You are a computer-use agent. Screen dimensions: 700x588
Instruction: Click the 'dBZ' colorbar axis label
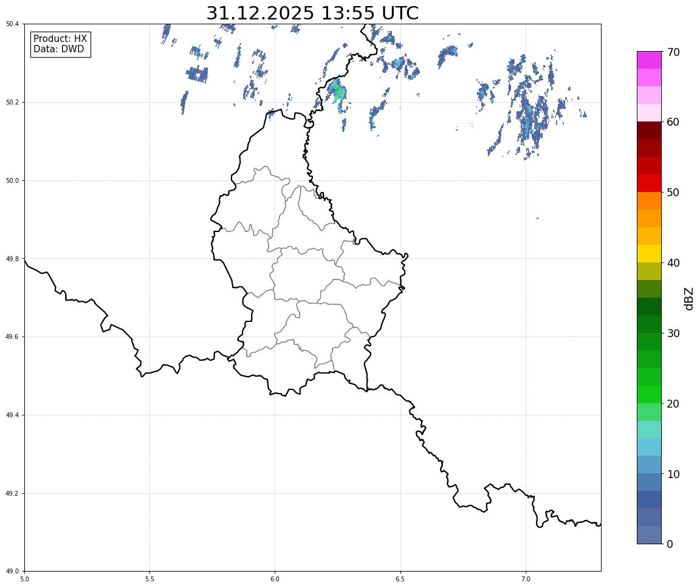click(689, 298)
